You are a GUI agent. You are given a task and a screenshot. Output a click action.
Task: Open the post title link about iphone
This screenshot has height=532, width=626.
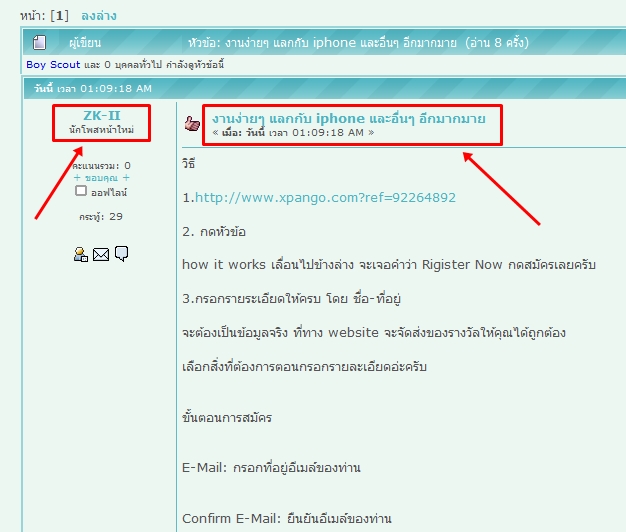[x=349, y=119]
